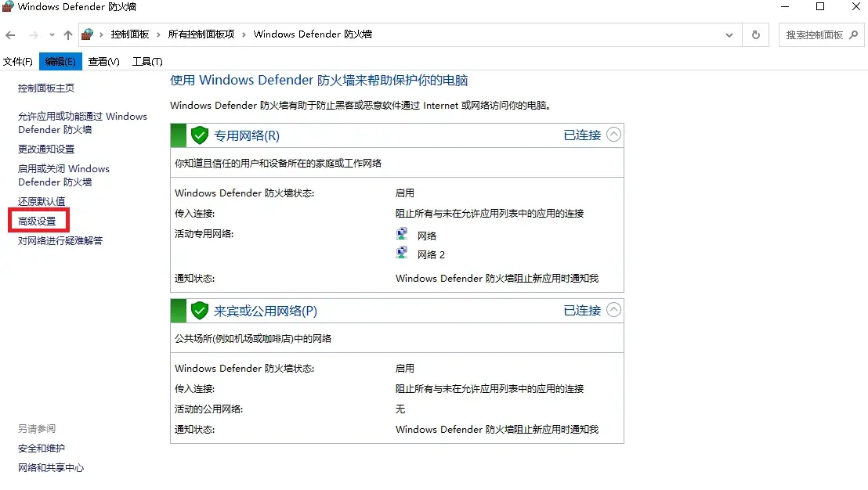Collapse the 专用网络(R) section chevron

pos(614,135)
